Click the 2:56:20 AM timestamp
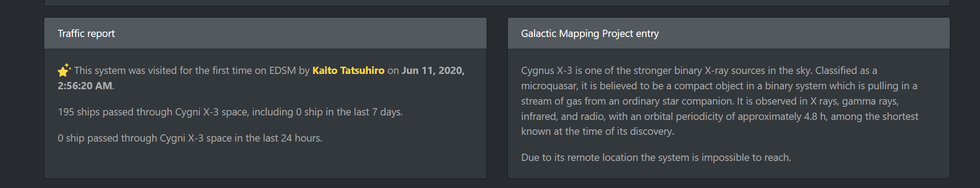Image resolution: width=980 pixels, height=188 pixels. click(85, 86)
